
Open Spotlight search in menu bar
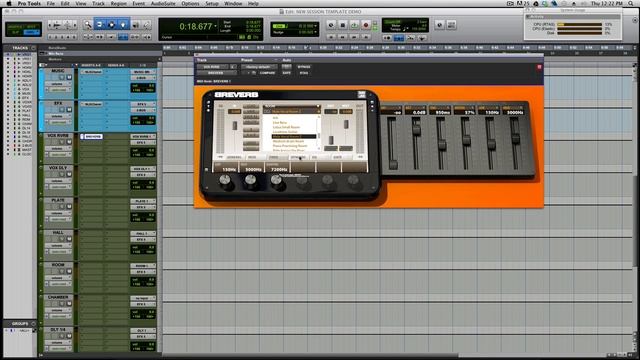point(632,3)
